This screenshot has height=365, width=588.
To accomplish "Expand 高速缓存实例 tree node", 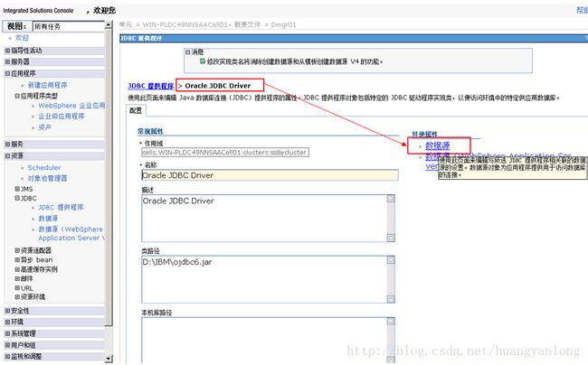I will tap(17, 269).
